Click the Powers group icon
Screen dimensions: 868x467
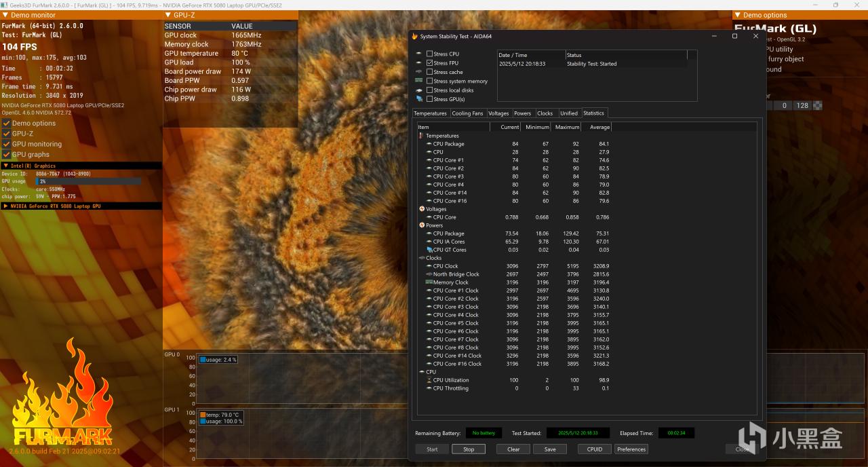tap(421, 225)
